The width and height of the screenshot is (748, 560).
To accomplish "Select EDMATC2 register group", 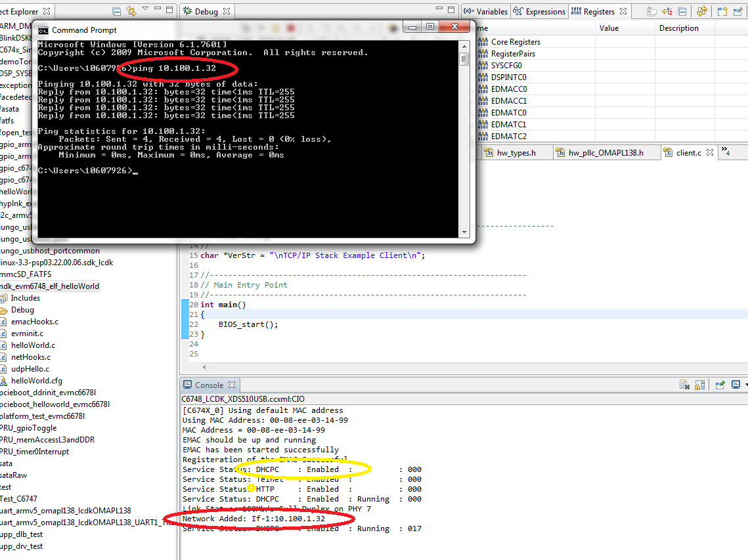I will click(509, 137).
